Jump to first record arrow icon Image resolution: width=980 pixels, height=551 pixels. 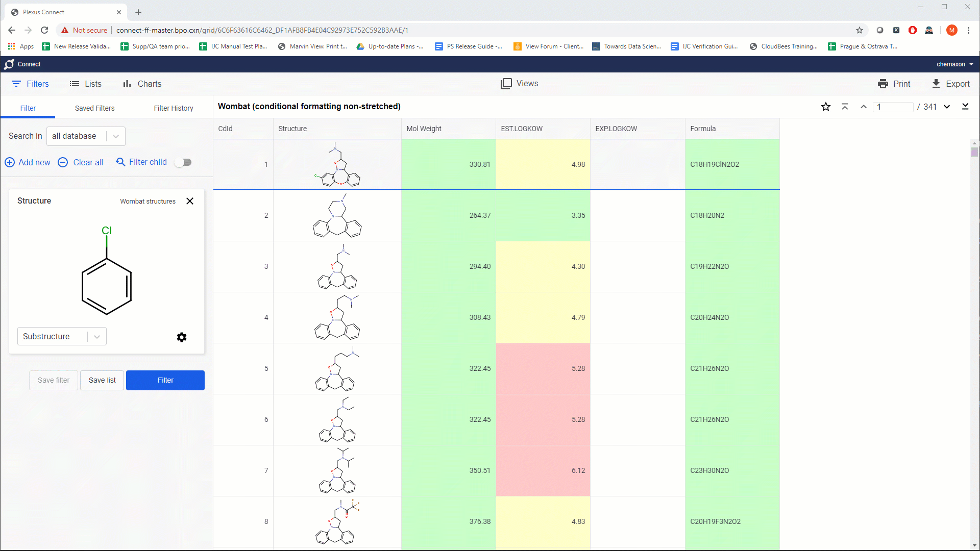(x=845, y=107)
